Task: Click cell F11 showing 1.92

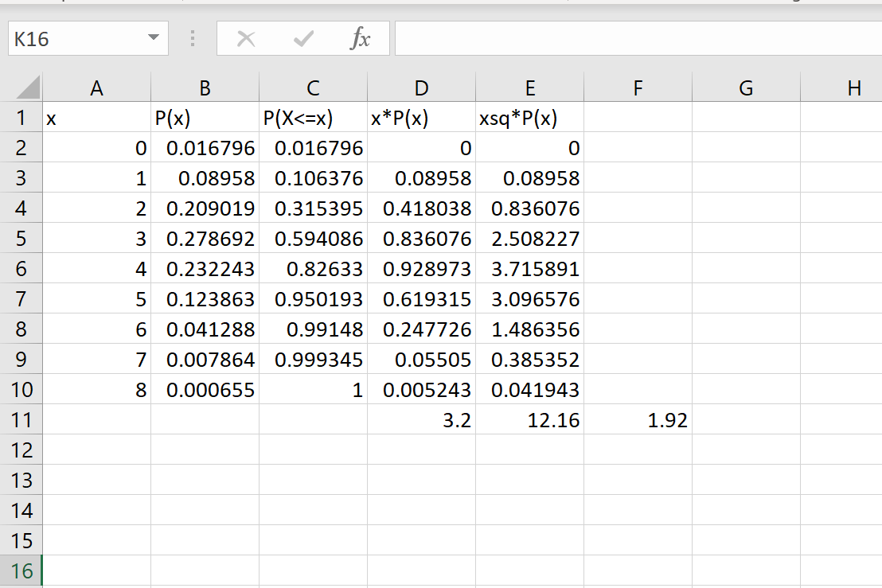Action: pos(638,420)
